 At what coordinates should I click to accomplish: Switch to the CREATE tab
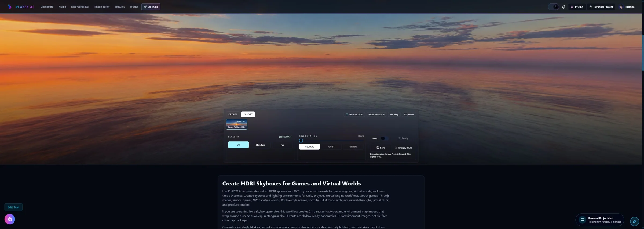pyautogui.click(x=233, y=114)
